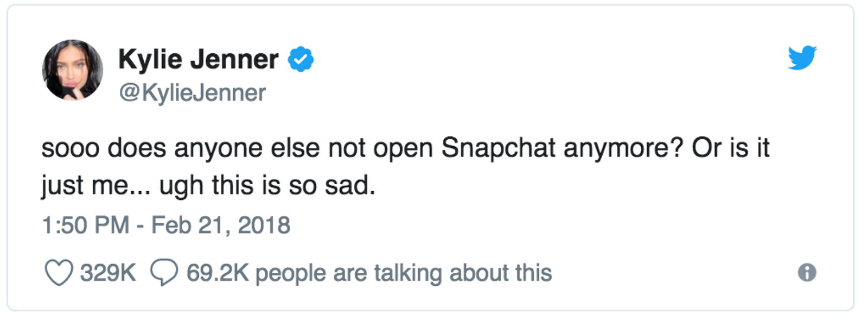Like the tweet with the heart icon
This screenshot has width=868, height=320.
coord(58,273)
